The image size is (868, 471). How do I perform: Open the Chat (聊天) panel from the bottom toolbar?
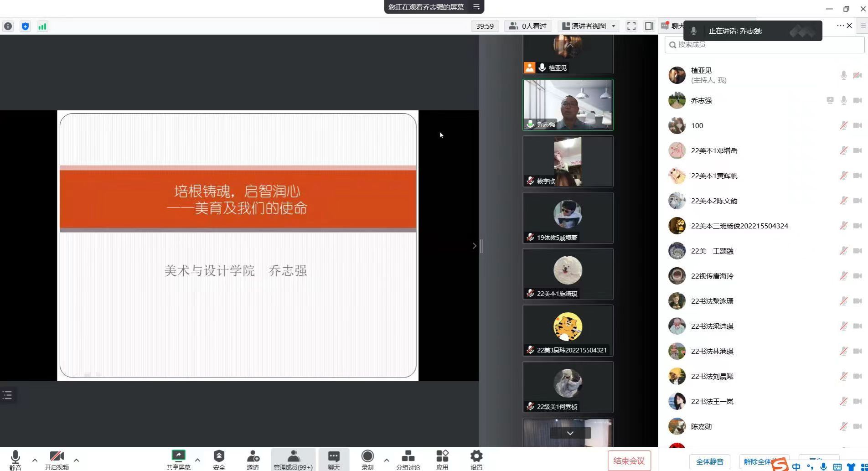point(334,457)
